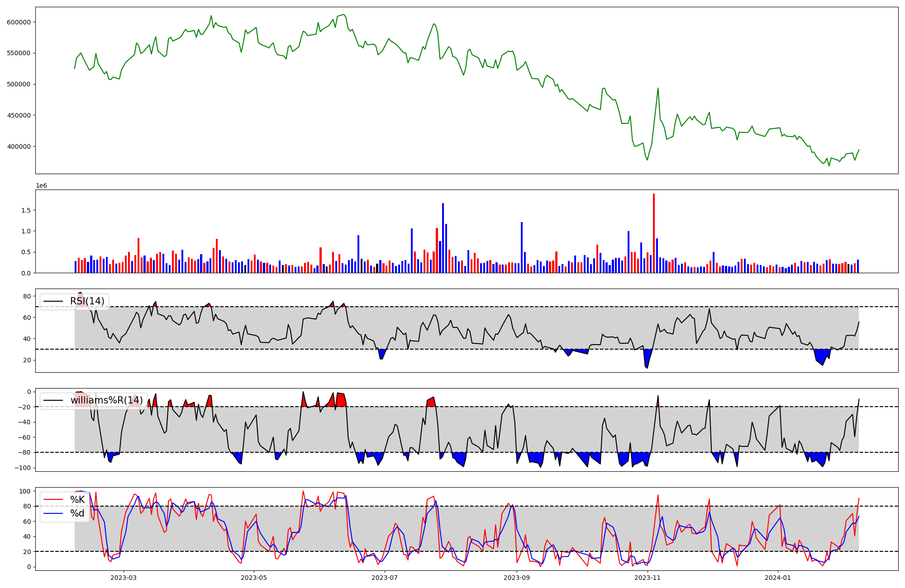Select the blue %d legend line
The image size is (905, 588).
(53, 513)
